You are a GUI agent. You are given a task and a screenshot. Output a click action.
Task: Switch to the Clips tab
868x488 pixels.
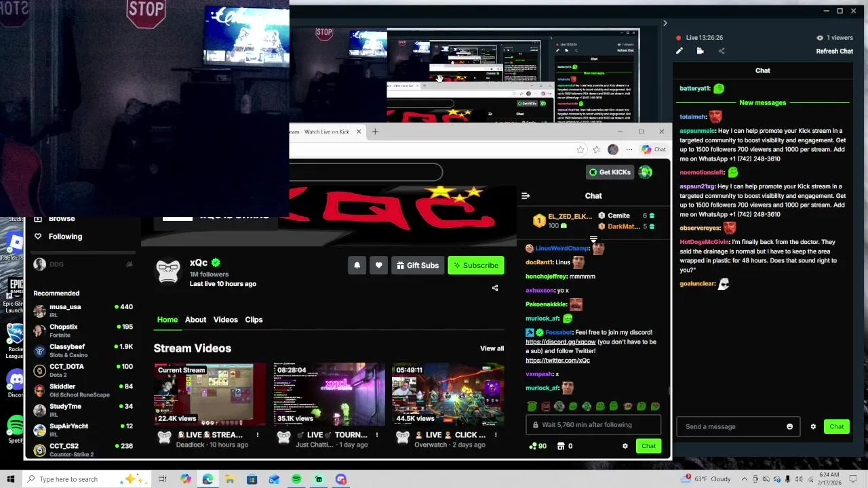point(254,320)
